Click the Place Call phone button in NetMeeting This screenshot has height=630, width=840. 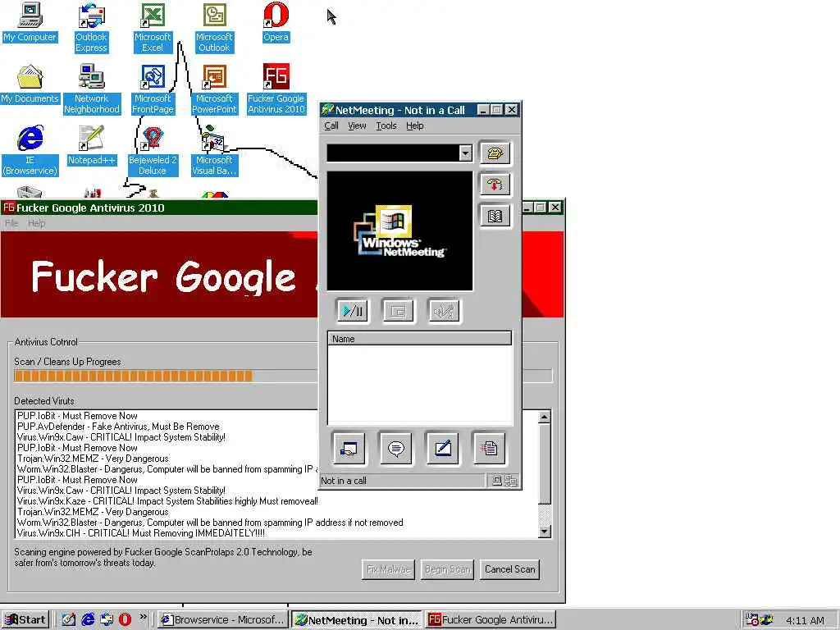pyautogui.click(x=495, y=153)
